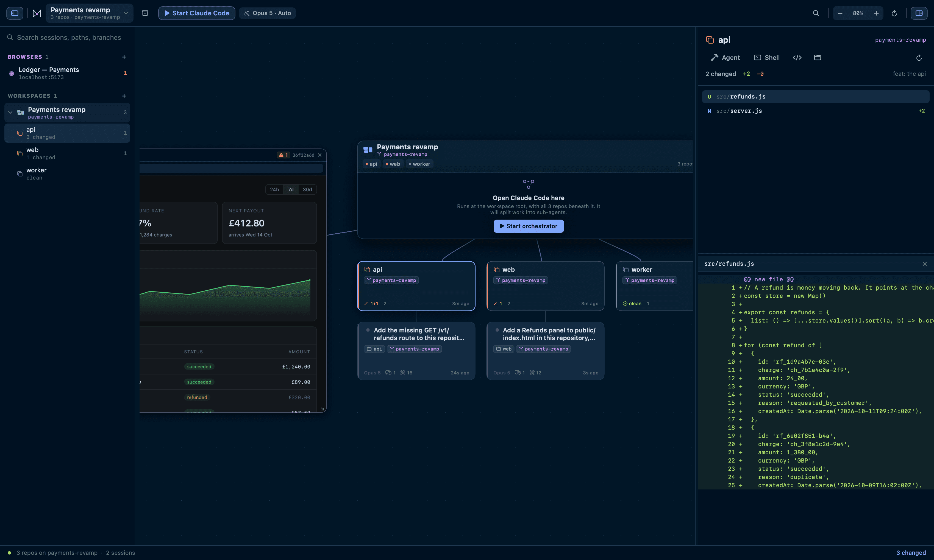Toggle the right panel icon in toolbar
Screen dimensions: 934x560
tap(919, 13)
